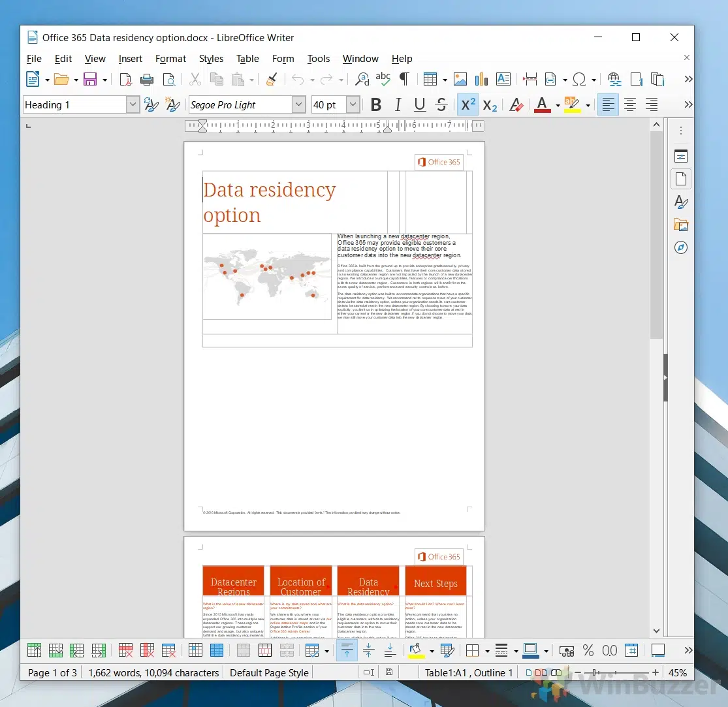Open the sidebar Page deck
Viewport: 728px width, 707px height.
(681, 179)
